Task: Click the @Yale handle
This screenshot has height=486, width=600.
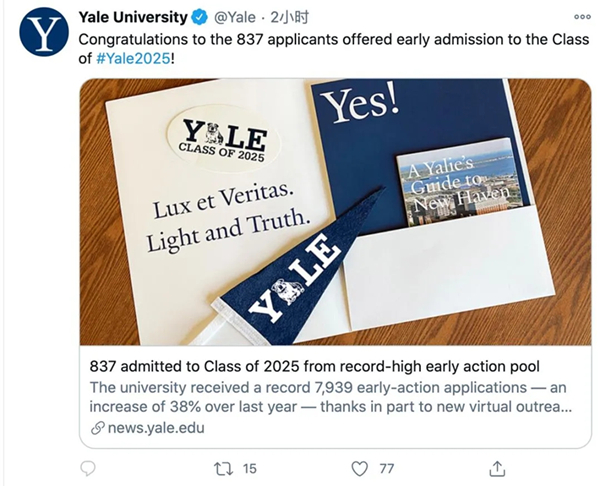Action: [x=235, y=18]
